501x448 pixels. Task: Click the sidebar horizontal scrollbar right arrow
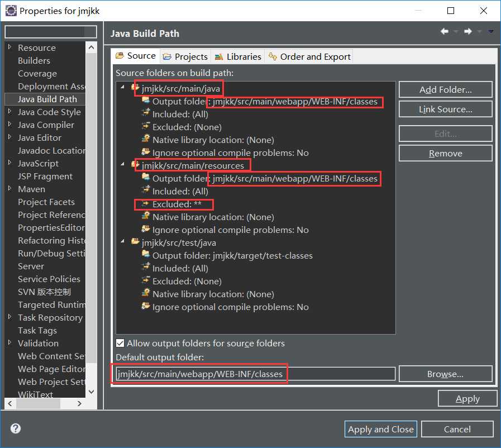pos(79,403)
